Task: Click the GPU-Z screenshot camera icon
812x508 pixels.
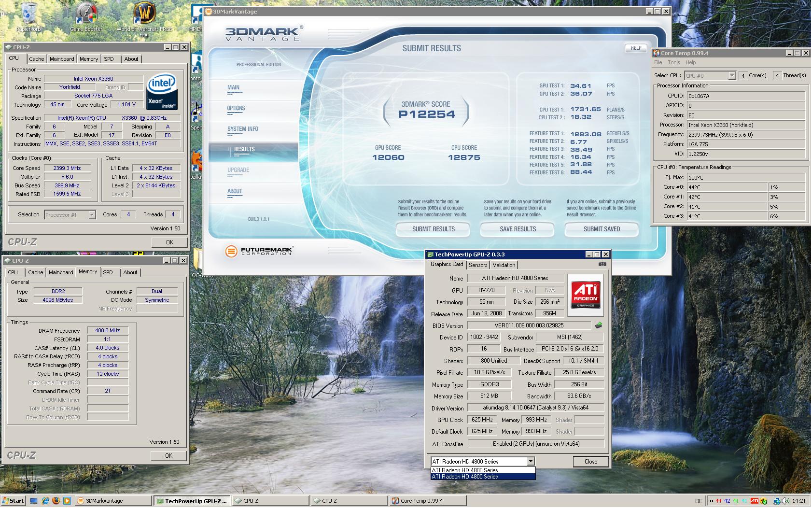Action: click(602, 264)
